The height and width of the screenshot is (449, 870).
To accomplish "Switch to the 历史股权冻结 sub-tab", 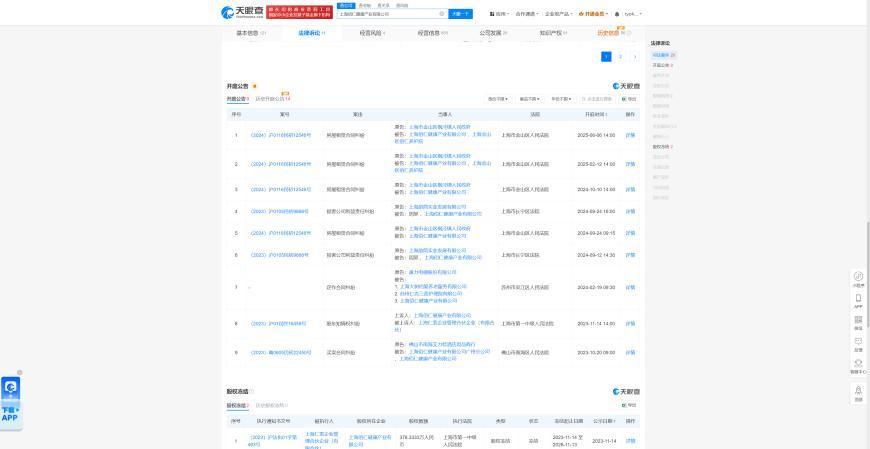I will tap(272, 405).
